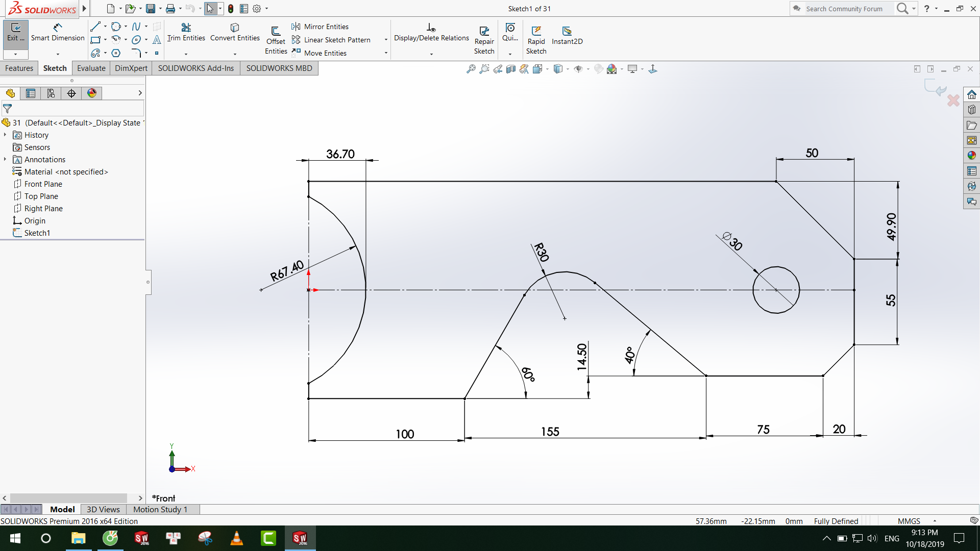Image resolution: width=980 pixels, height=551 pixels.
Task: Open Trim Entities tool
Action: [186, 32]
